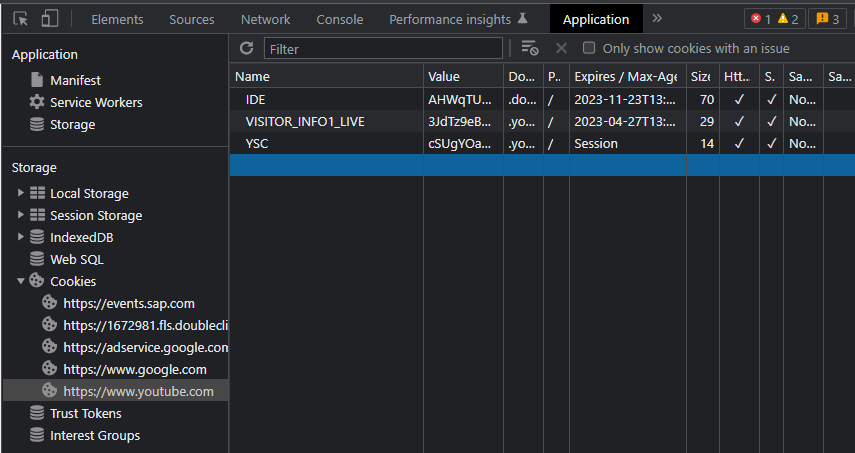The width and height of the screenshot is (855, 453).
Task: Clear all cookies icon
Action: coord(529,48)
